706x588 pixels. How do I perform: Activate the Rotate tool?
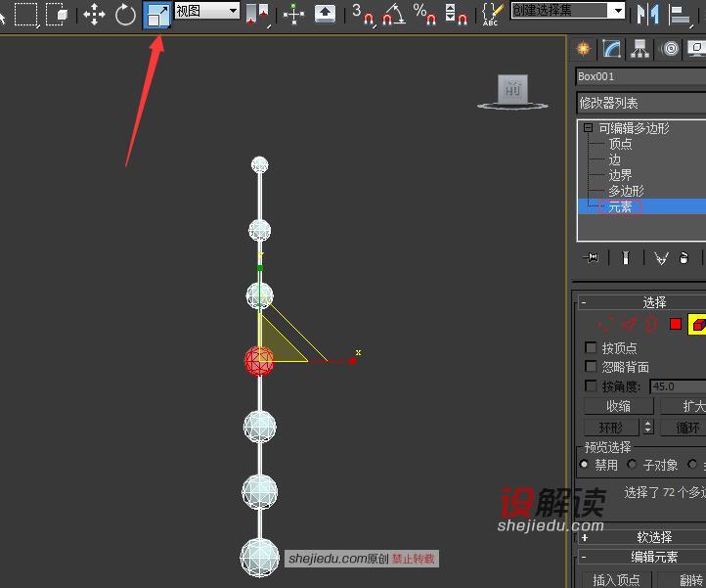pos(125,15)
